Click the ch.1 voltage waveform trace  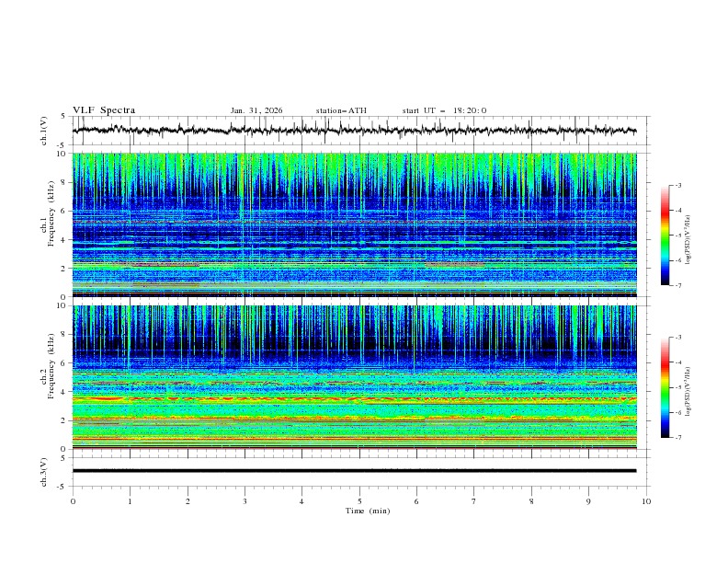pos(354,130)
